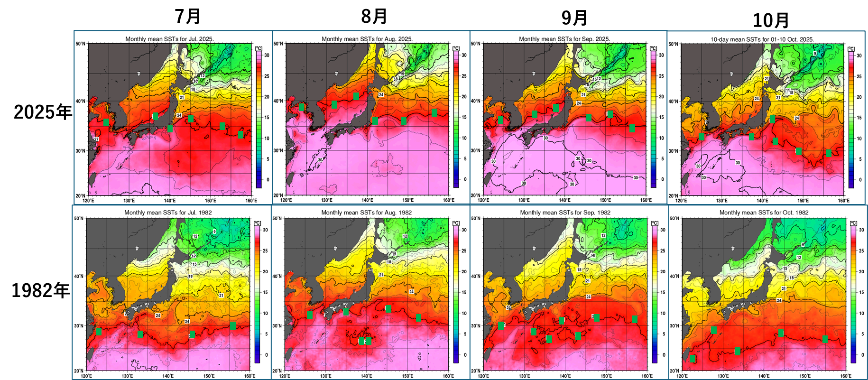Click the "Monthly mean SSTs for Sep. 1982" title
868x380 pixels.
(x=565, y=213)
